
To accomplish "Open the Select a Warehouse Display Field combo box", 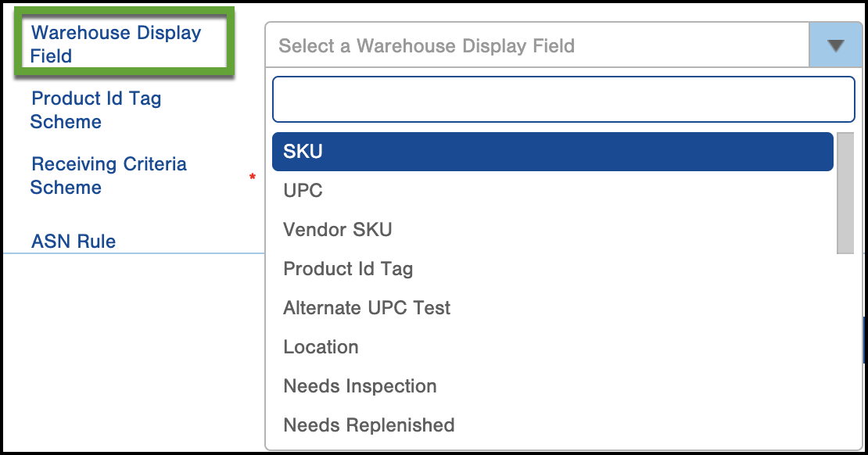I will pyautogui.click(x=564, y=45).
